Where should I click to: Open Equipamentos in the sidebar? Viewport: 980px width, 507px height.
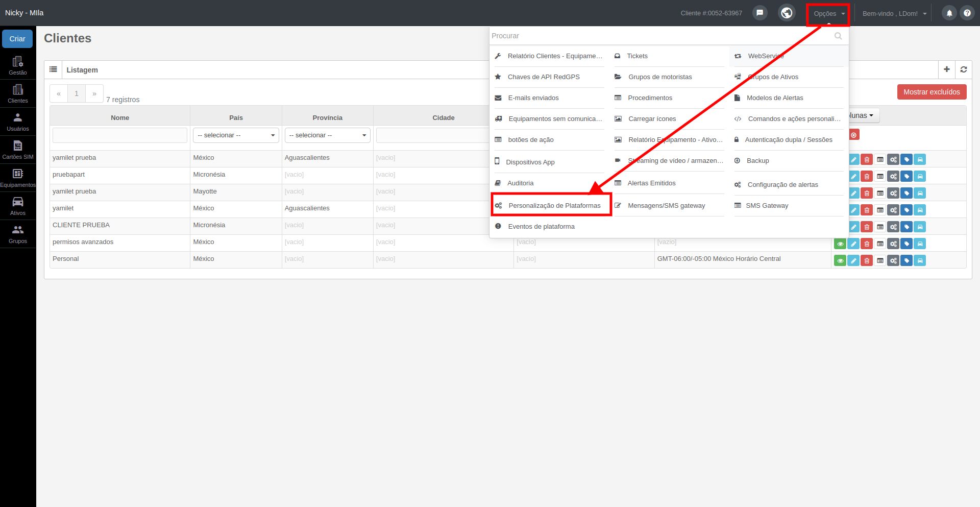18,178
